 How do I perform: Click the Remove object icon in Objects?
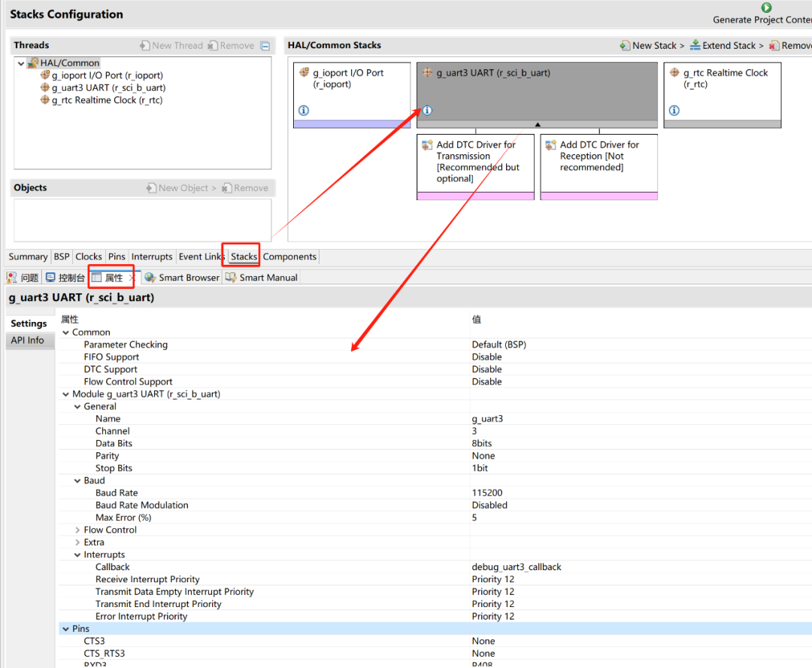point(227,187)
